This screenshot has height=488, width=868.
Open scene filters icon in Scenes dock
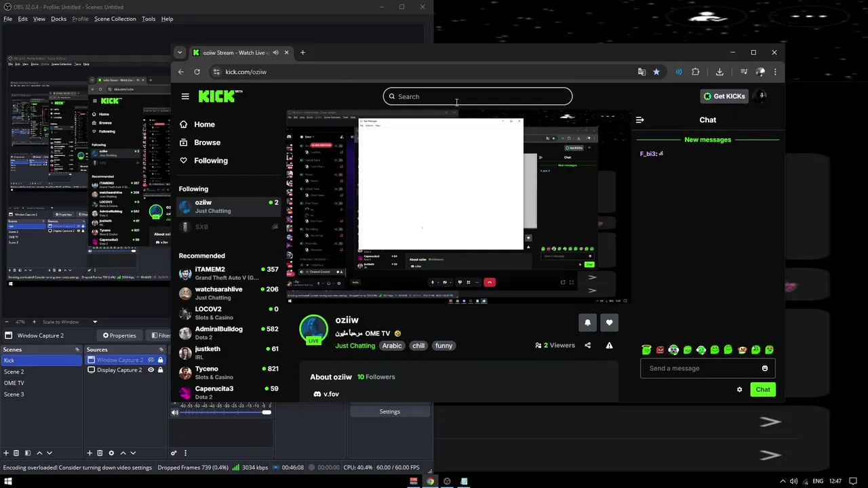click(28, 453)
